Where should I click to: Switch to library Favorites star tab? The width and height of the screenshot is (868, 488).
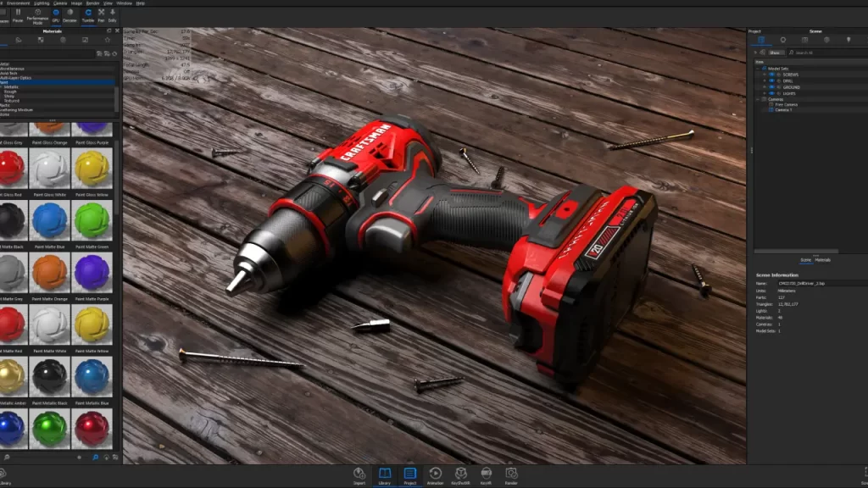pyautogui.click(x=108, y=40)
